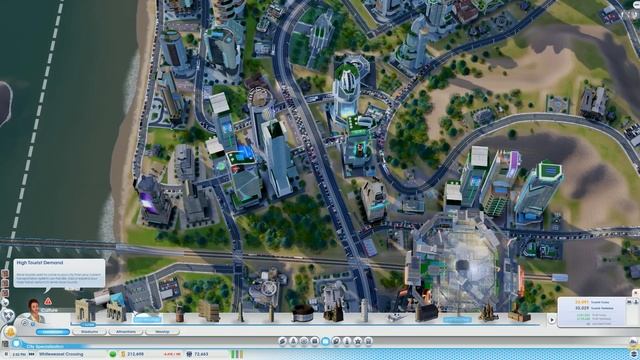Screen dimensions: 640x360
Task: Click the landmark list scrollbar thumb
Action: pos(88,325)
